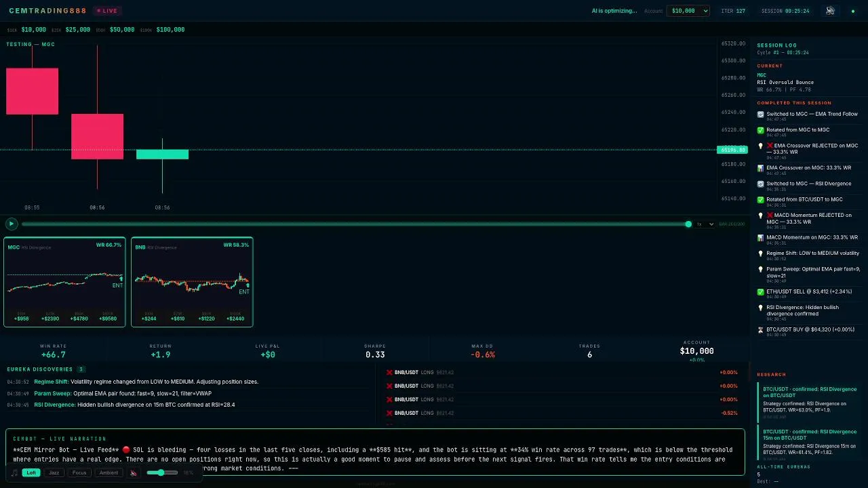The image size is (868, 488).
Task: Click the bulb icon for EMA Crossover REJECTED entry
Action: (760, 146)
